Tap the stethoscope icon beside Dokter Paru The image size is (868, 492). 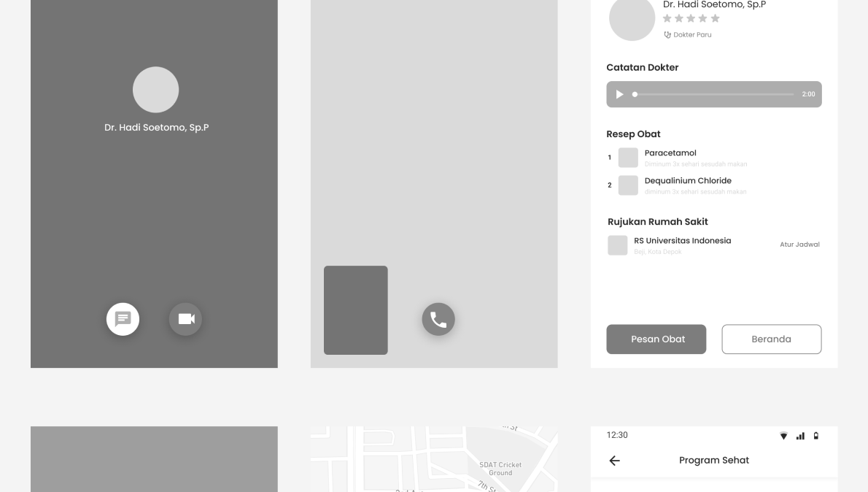point(666,34)
